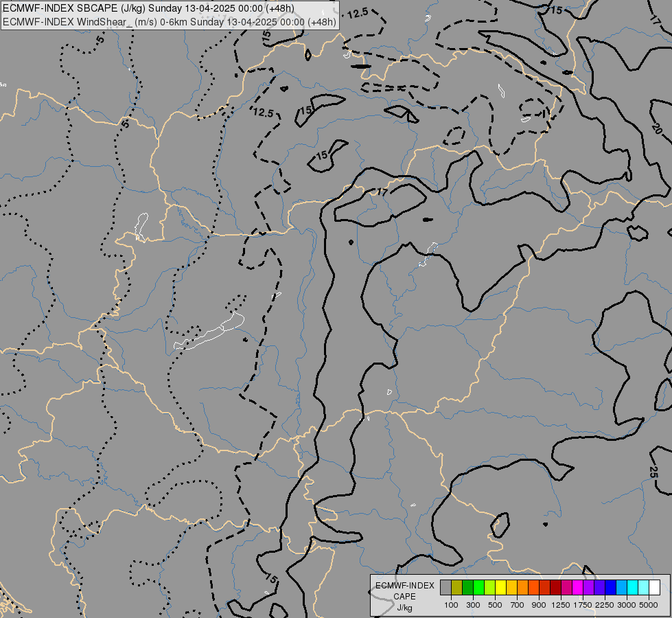The image size is (672, 618).
Task: Click legend value '3000'
Action: (627, 605)
